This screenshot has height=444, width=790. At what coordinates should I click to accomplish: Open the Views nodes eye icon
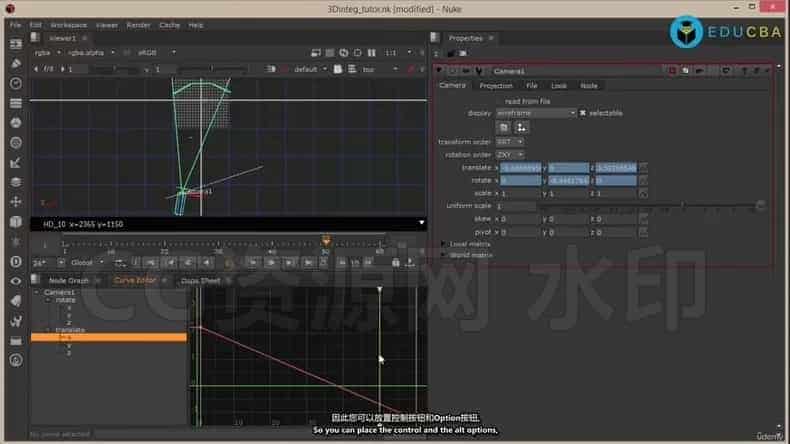(x=16, y=281)
